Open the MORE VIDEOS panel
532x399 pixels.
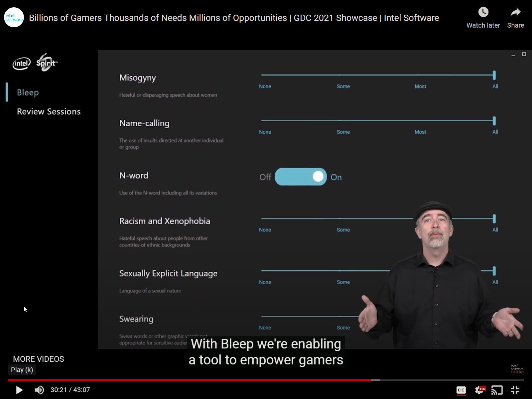tap(39, 359)
